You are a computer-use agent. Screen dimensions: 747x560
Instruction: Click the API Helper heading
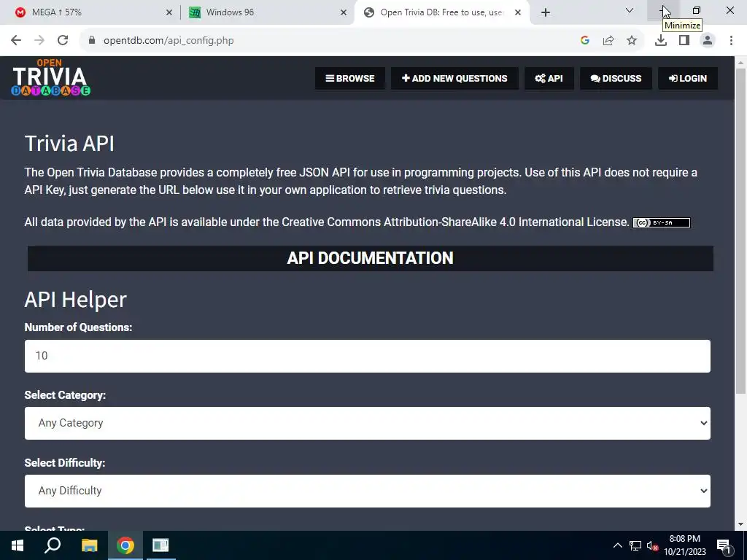(76, 300)
